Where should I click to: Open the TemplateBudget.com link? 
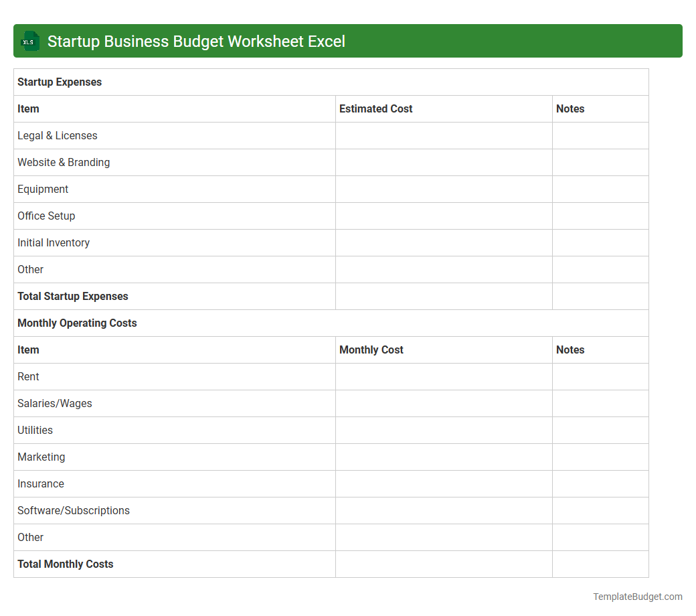636,596
